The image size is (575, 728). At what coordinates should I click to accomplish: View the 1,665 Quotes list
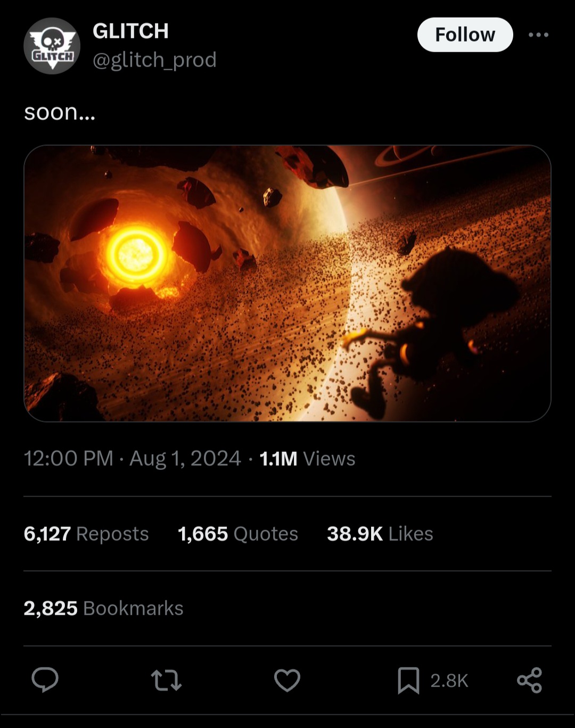(x=238, y=533)
